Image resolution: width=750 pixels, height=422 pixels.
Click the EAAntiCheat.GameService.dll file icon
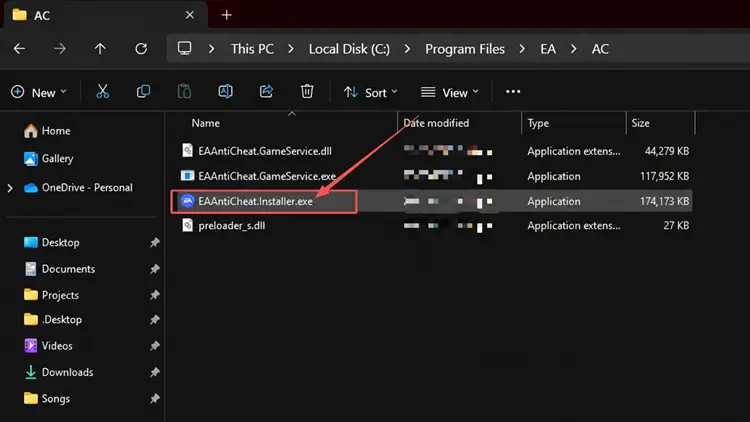click(188, 150)
